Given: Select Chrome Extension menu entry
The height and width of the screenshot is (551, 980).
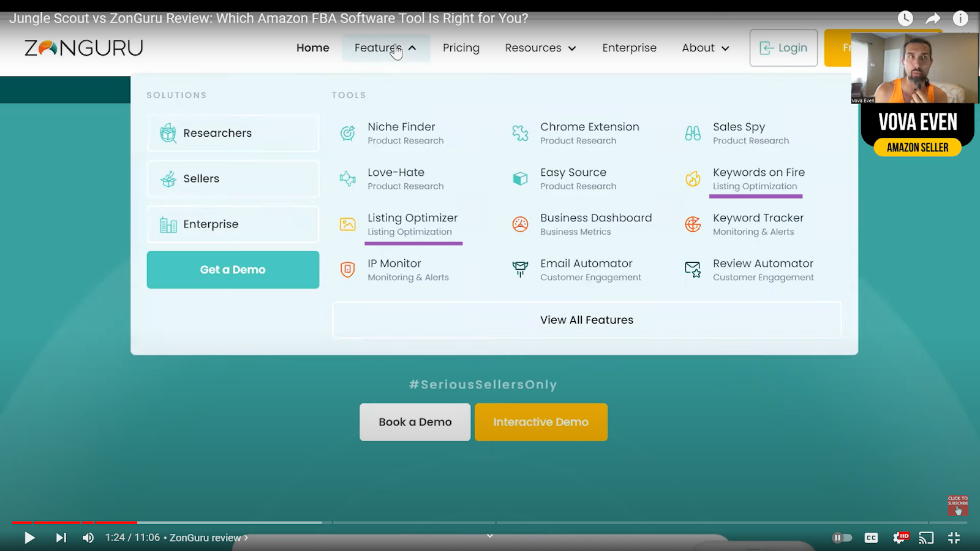Looking at the screenshot, I should pyautogui.click(x=589, y=133).
